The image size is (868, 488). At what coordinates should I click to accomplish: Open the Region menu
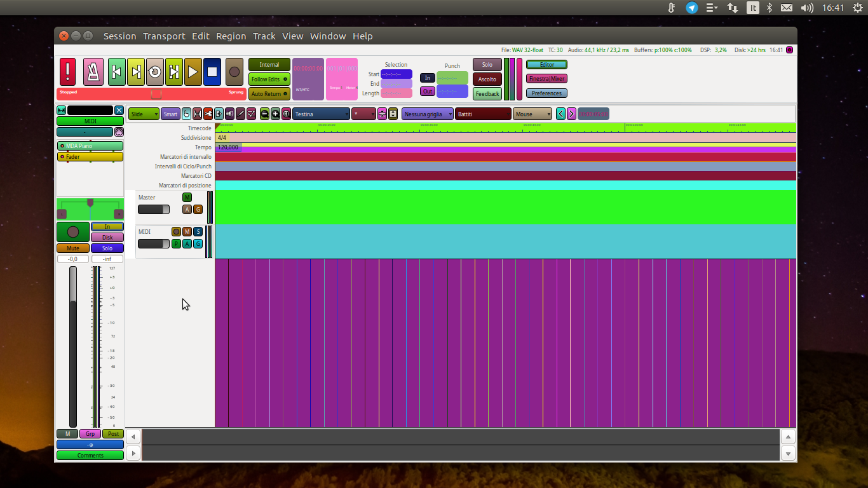coord(231,36)
